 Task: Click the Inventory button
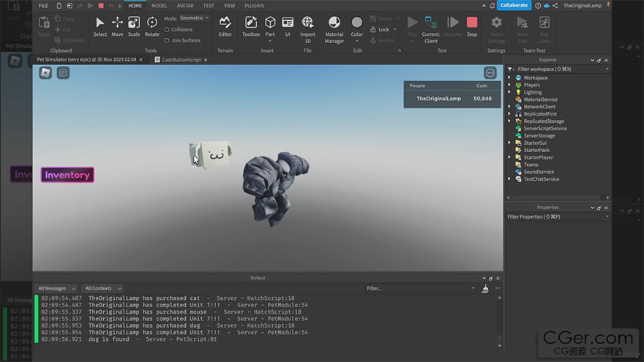point(67,175)
